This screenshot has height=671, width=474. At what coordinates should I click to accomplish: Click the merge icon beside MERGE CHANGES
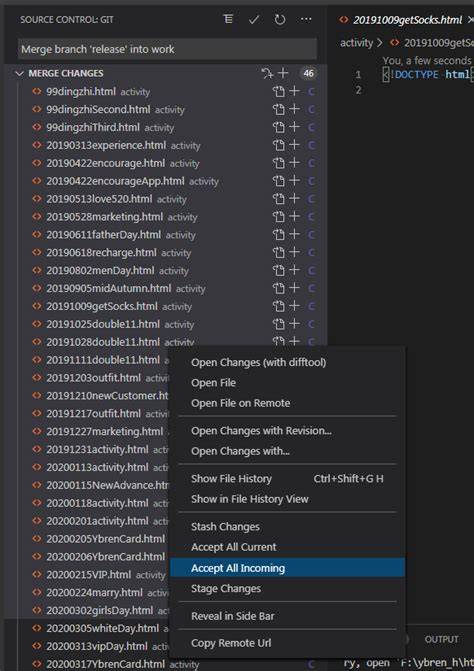(x=267, y=74)
